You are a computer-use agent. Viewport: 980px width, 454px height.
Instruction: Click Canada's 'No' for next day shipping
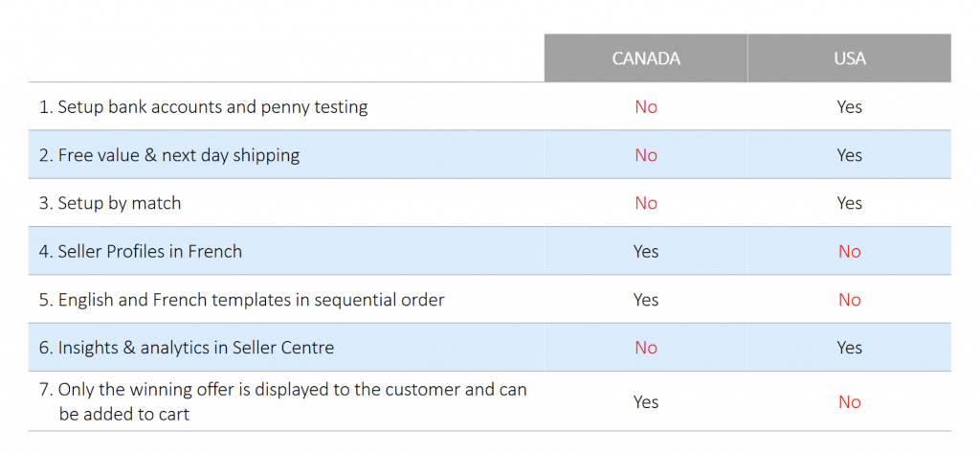click(x=646, y=155)
